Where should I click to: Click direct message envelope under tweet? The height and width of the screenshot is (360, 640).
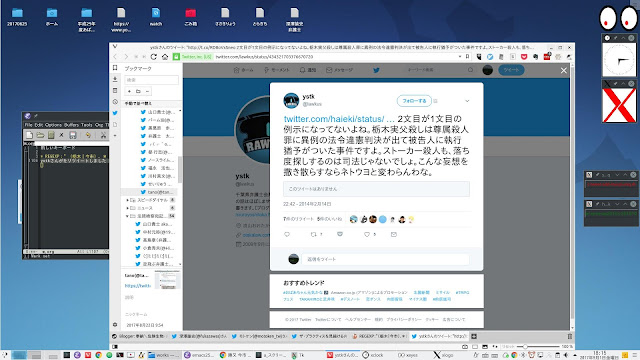[x=393, y=234]
